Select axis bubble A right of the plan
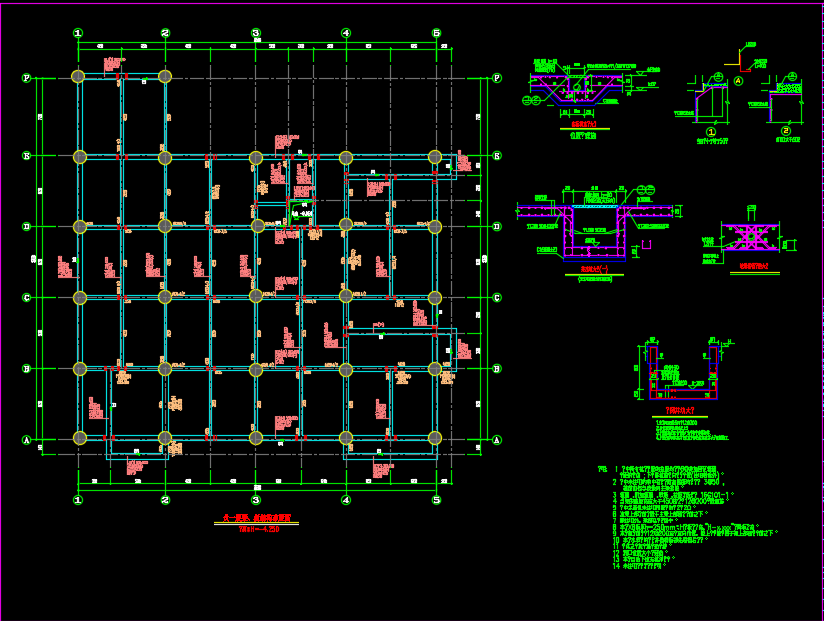Screen dimensions: 824x621 (497, 440)
